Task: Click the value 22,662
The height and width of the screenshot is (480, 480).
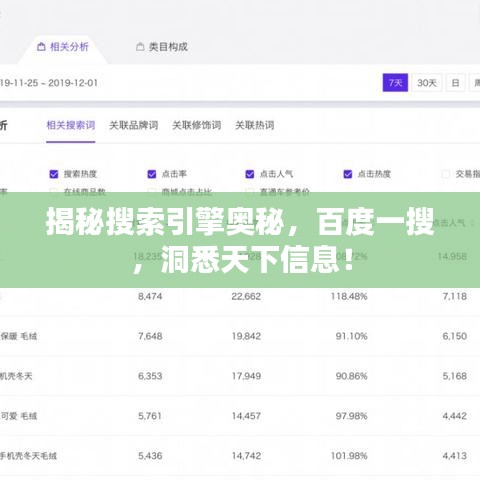Action: [246, 296]
